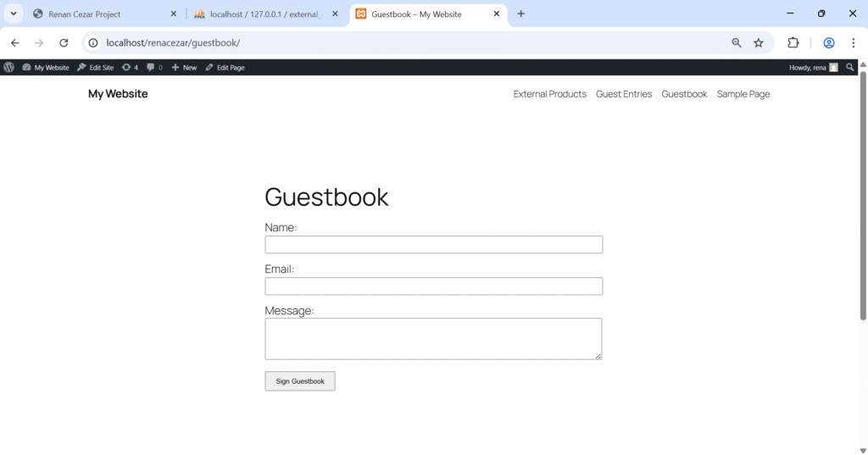Click the admin bar search magnifier icon

pos(850,67)
